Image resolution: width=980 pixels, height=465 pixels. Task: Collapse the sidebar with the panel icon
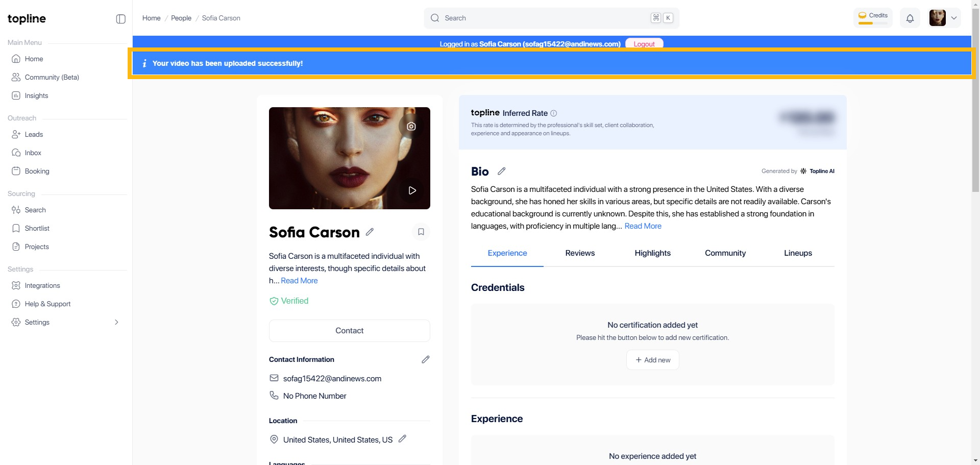pyautogui.click(x=120, y=19)
